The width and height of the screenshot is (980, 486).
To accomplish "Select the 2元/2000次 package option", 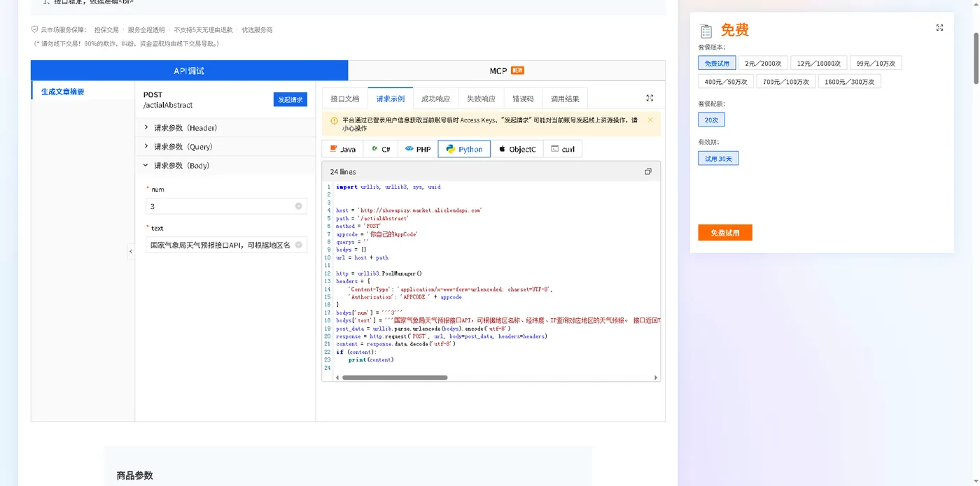I will click(763, 63).
